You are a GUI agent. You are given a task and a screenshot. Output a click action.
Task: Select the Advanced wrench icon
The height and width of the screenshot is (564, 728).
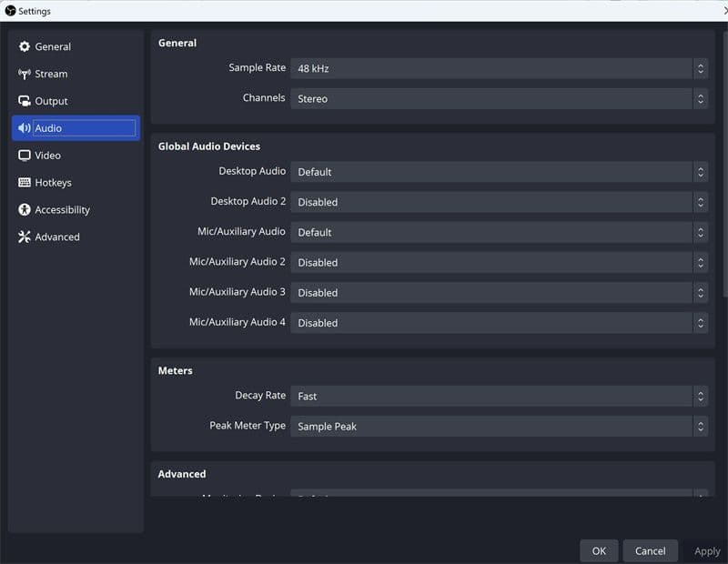[25, 237]
